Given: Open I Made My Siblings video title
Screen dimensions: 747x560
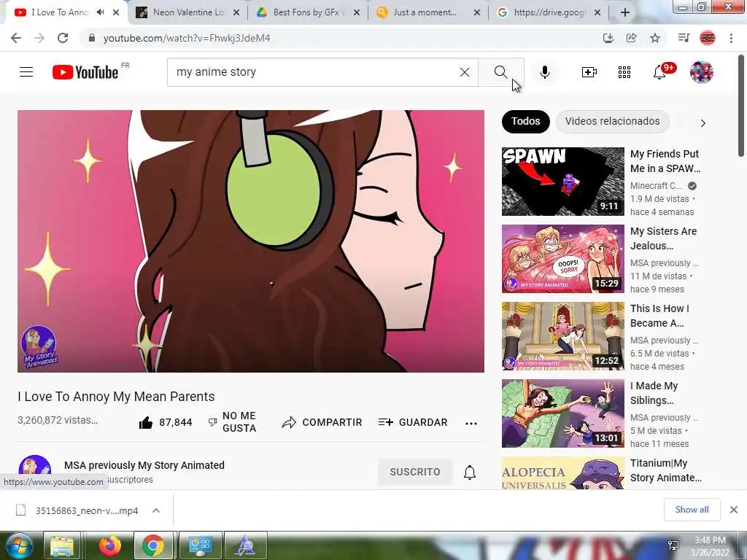Looking at the screenshot, I should click(654, 393).
